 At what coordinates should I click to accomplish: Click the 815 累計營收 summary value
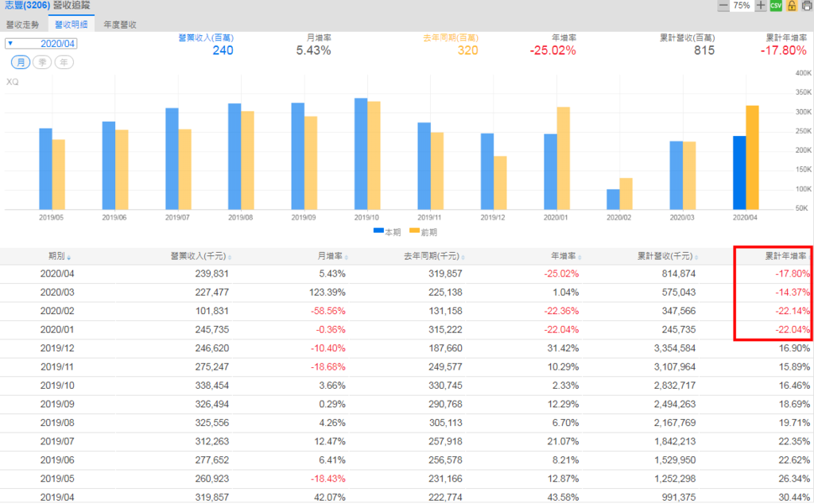coord(704,50)
